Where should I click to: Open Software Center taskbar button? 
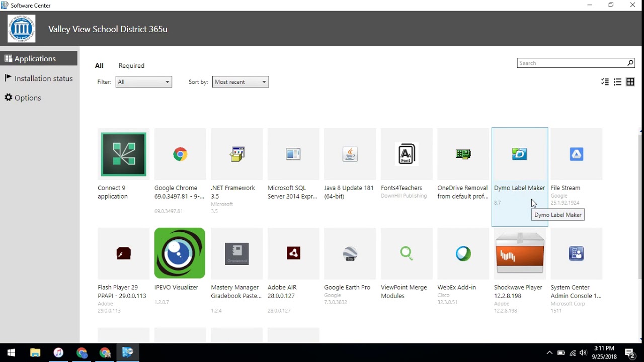point(128,352)
